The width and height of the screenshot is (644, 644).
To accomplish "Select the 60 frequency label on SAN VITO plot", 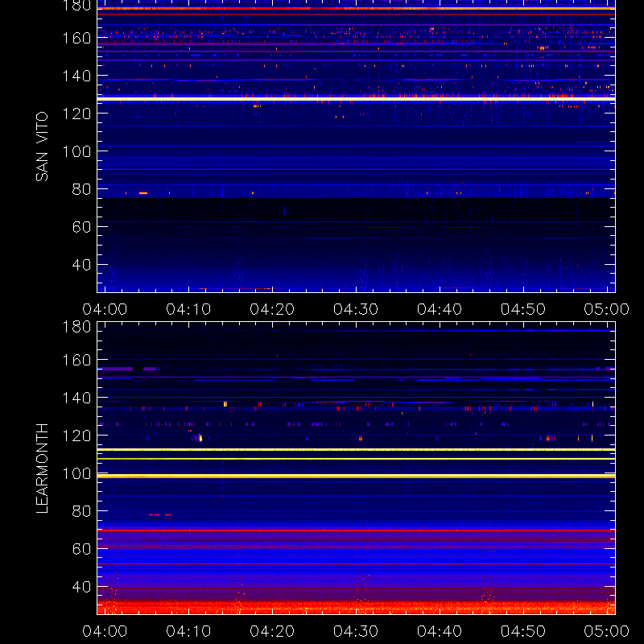I will point(81,227).
